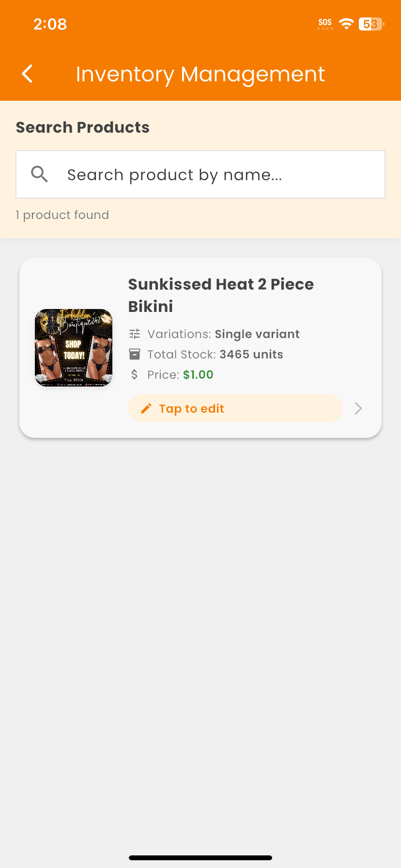Go back using the header arrow
This screenshot has height=868, width=401.
28,74
